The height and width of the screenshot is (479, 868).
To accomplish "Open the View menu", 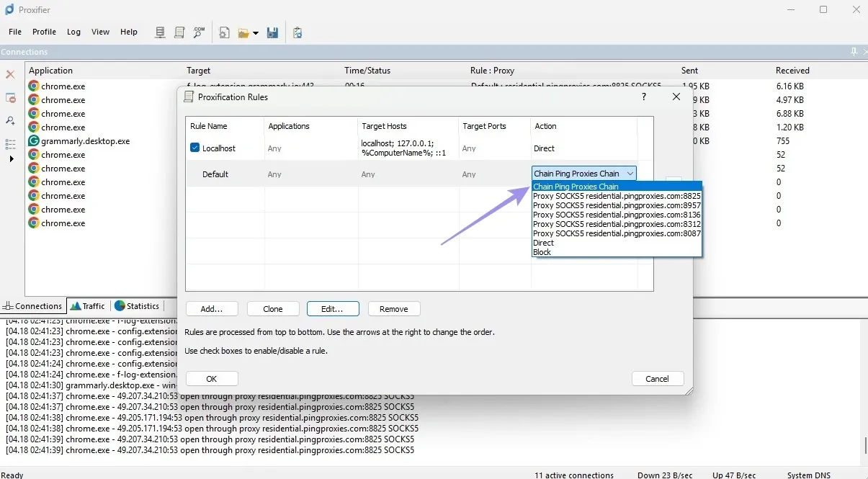I will coord(101,32).
